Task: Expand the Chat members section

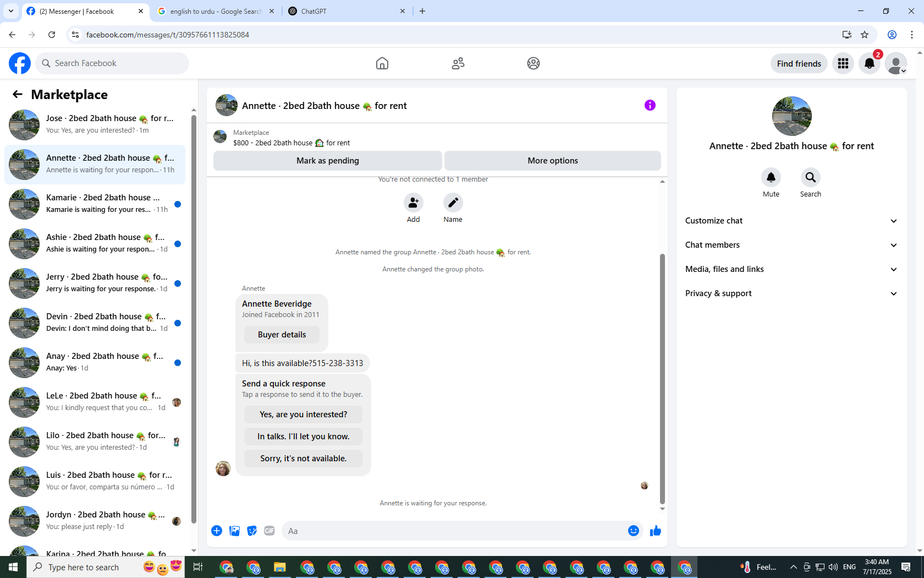Action: (791, 245)
